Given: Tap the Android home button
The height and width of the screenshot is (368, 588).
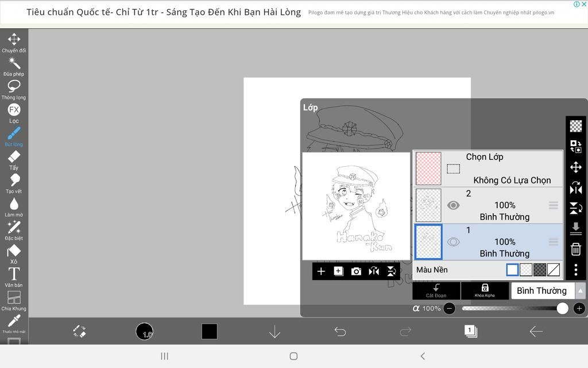Looking at the screenshot, I should (293, 356).
